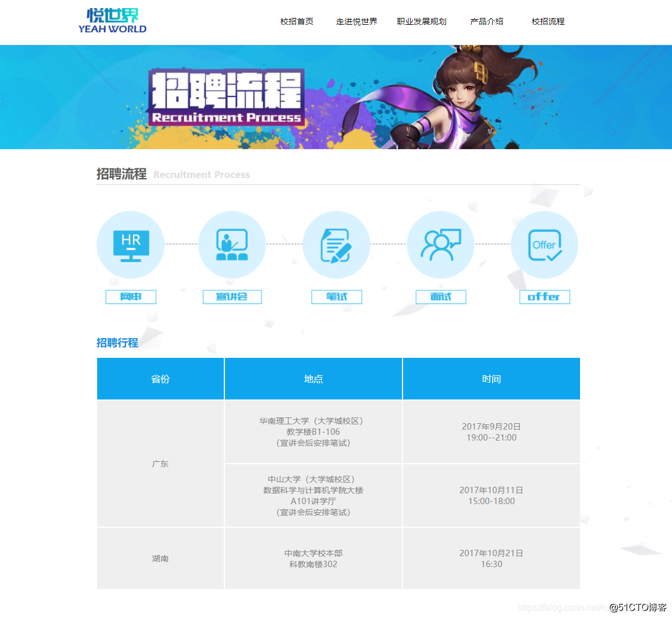Click the 华南理工大学 location cell
672x618 pixels.
pyautogui.click(x=313, y=432)
